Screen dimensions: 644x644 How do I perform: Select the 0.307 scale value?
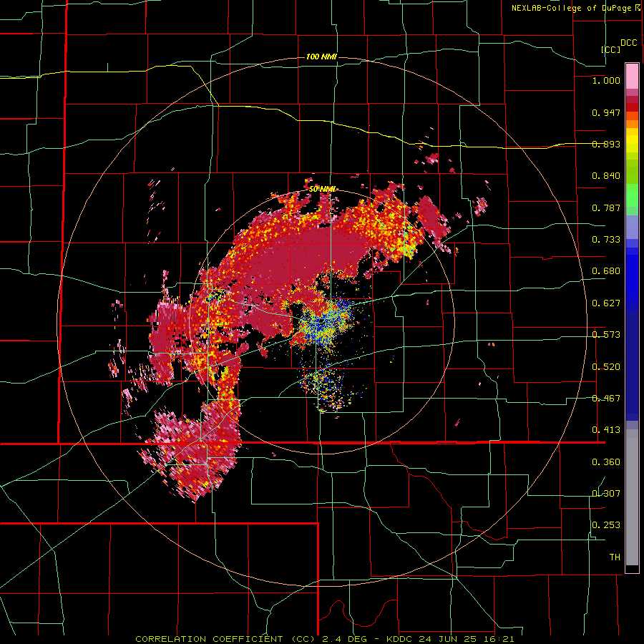click(x=606, y=494)
